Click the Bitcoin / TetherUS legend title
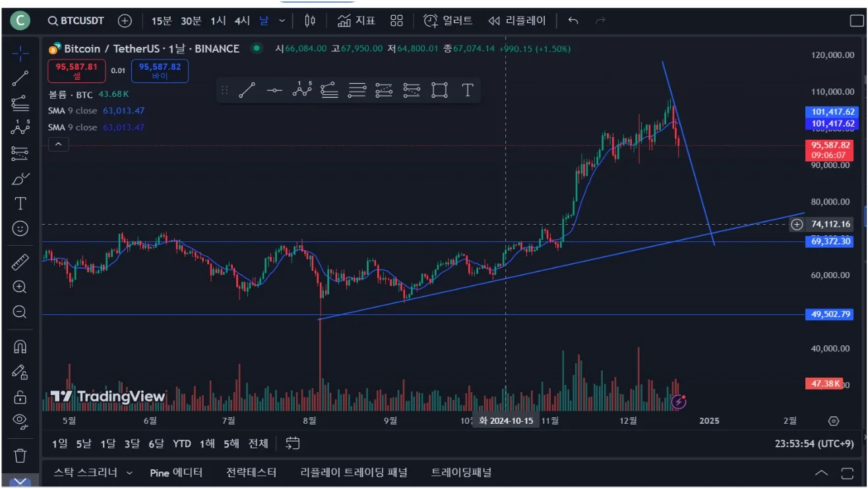Viewport: 868px width, 489px height. point(151,49)
